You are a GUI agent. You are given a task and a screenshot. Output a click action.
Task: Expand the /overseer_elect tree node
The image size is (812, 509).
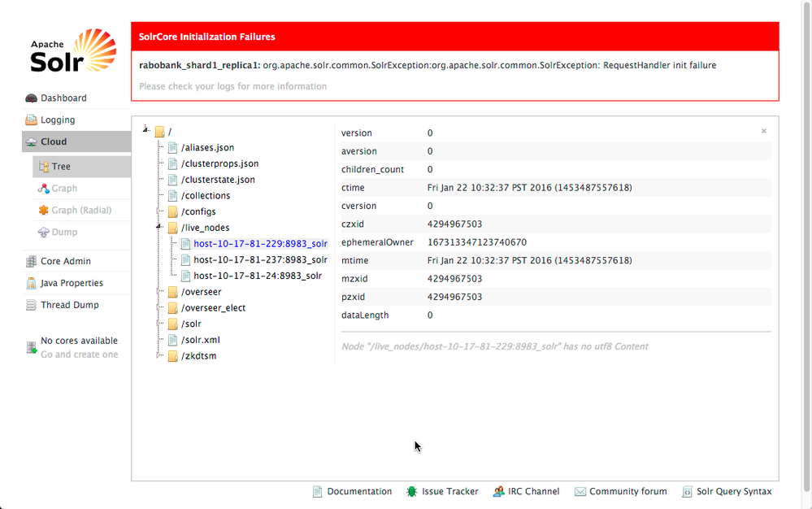pos(159,307)
